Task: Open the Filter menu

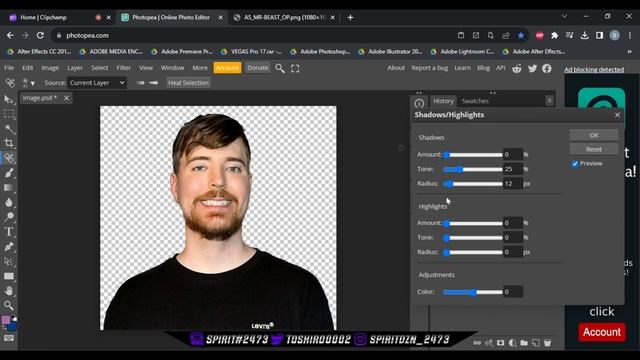Action: (124, 68)
